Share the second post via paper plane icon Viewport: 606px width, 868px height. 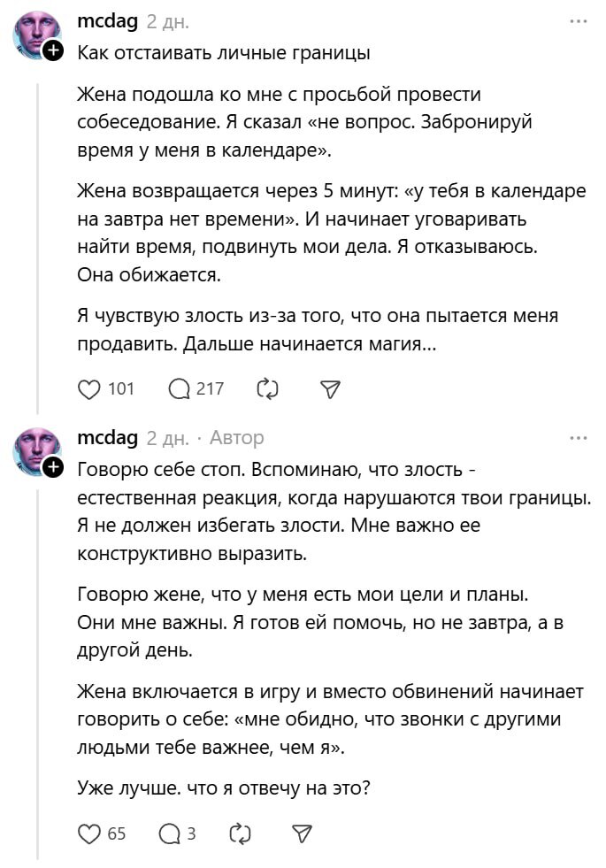pyautogui.click(x=302, y=833)
